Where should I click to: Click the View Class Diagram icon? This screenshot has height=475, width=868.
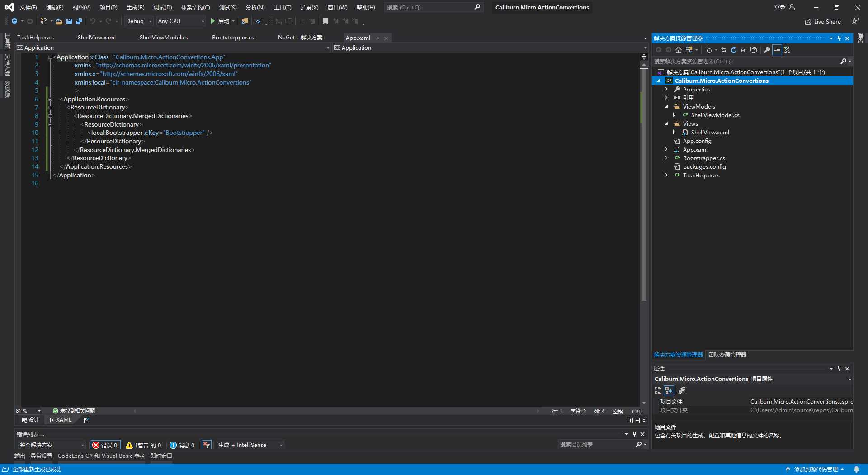point(787,50)
